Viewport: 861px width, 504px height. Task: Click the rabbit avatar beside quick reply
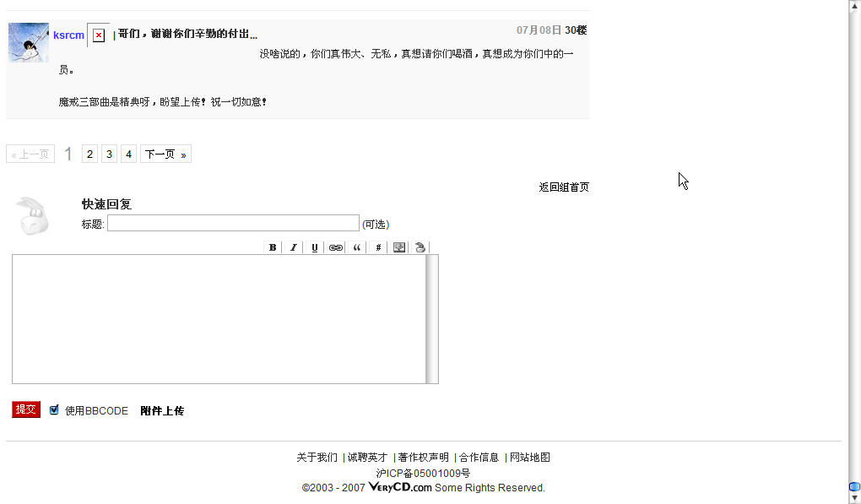[32, 216]
